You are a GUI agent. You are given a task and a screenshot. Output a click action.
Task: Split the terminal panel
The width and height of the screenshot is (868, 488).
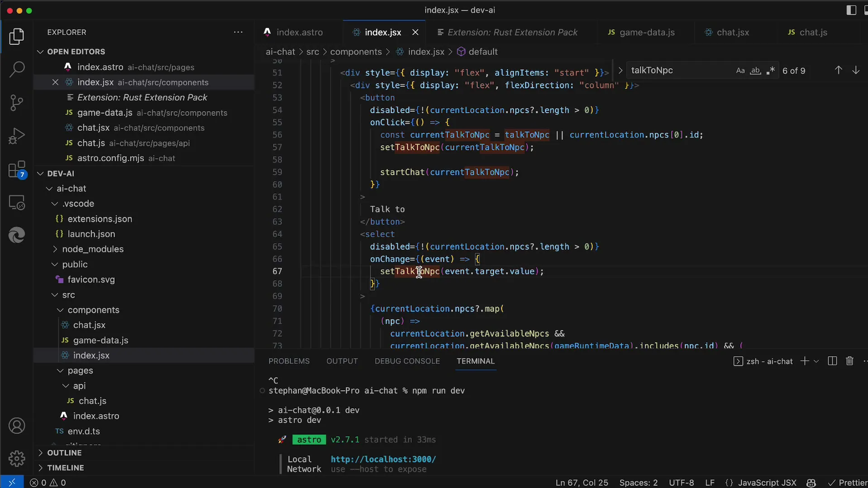pyautogui.click(x=832, y=361)
